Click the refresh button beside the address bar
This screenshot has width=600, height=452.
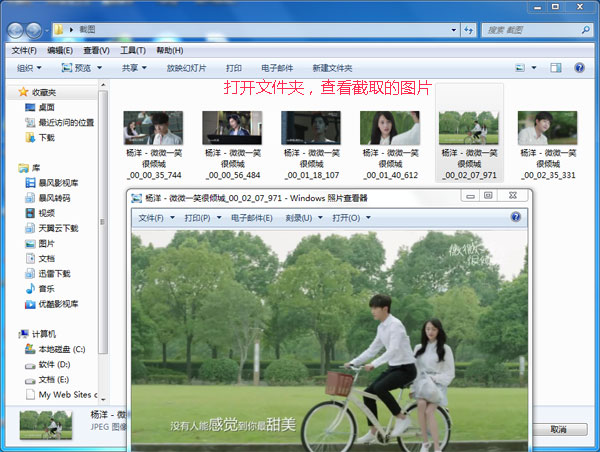(469, 30)
